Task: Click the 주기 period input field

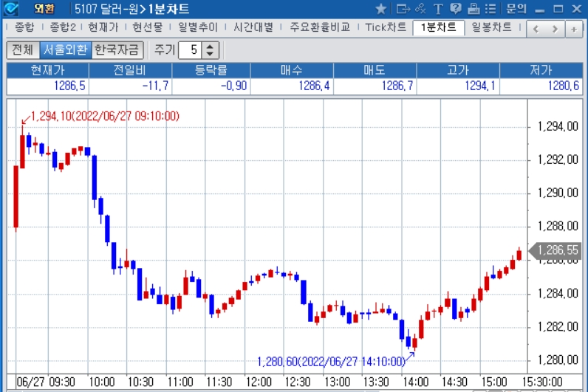Action: [x=191, y=50]
